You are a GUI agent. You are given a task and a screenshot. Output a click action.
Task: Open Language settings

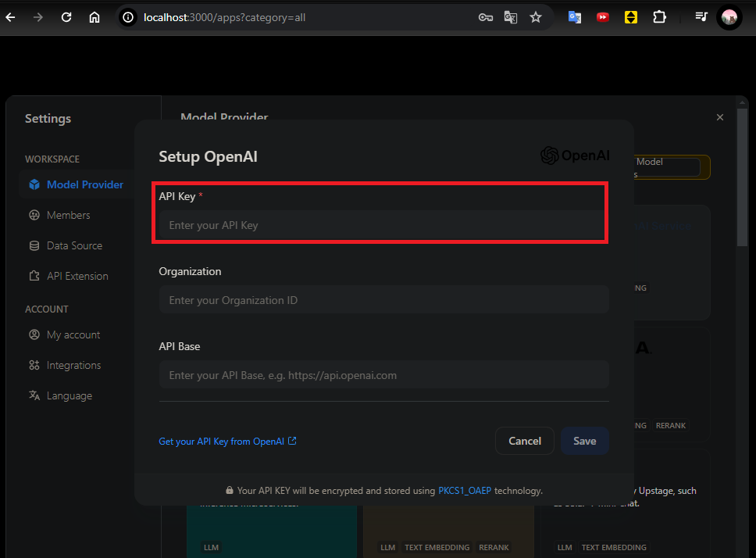pos(69,395)
